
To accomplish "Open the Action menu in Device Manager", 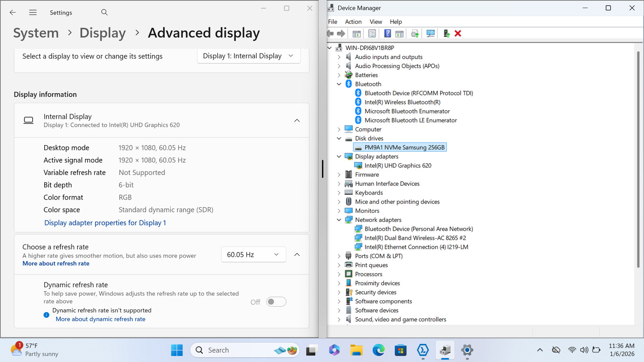I will (x=353, y=22).
